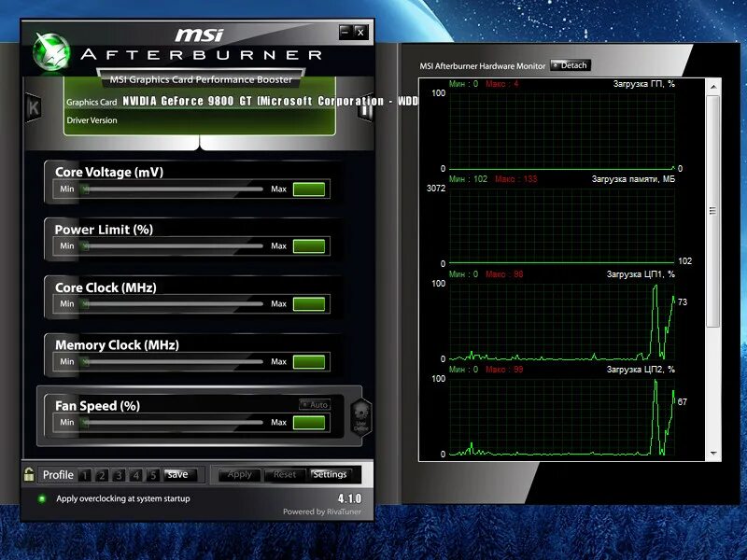Click the version number 4.1.0
Screen dimensions: 747x560
coord(349,498)
